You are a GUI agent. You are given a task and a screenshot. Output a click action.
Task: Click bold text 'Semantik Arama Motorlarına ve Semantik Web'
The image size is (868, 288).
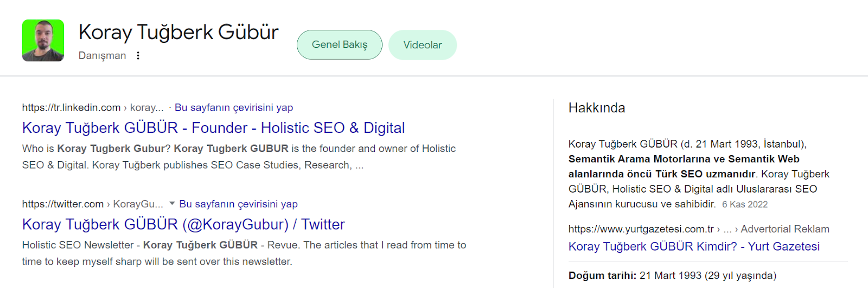coord(684,159)
